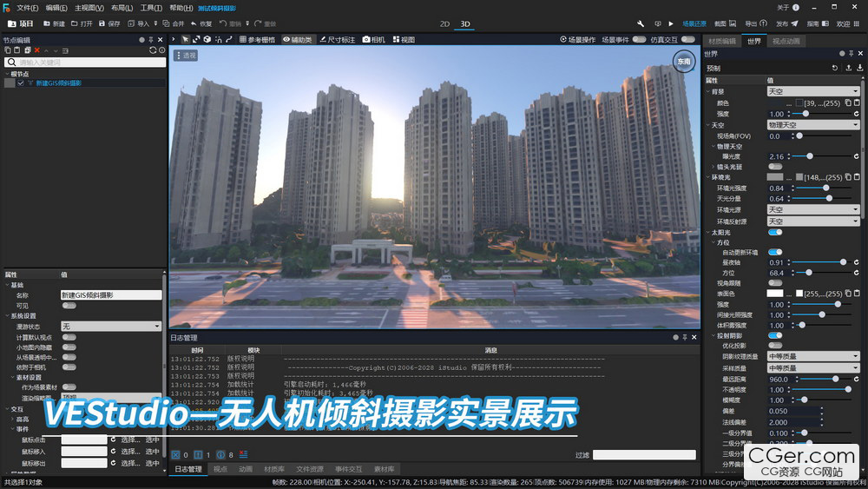The height and width of the screenshot is (489, 868).
Task: Collapse the 系统设置 system settings section
Action: coord(8,315)
